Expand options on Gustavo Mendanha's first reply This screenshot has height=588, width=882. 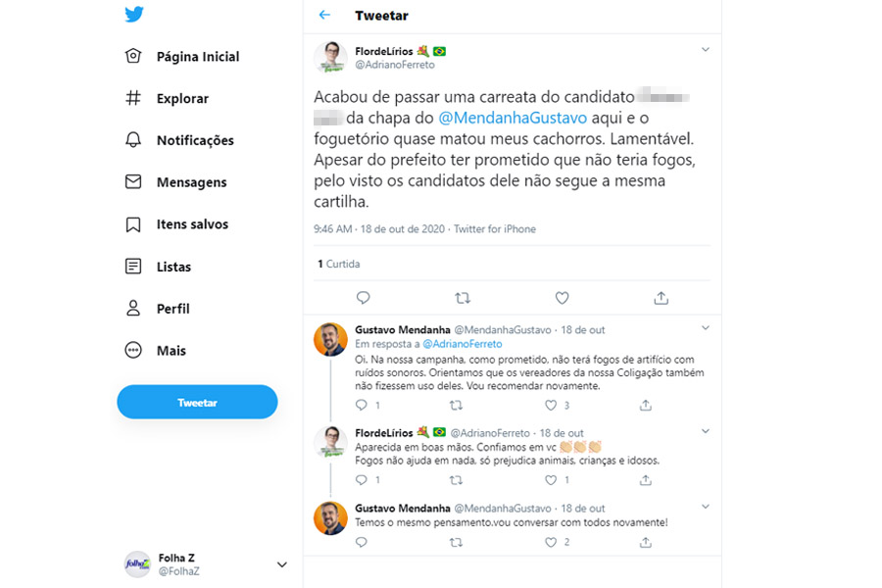click(705, 328)
